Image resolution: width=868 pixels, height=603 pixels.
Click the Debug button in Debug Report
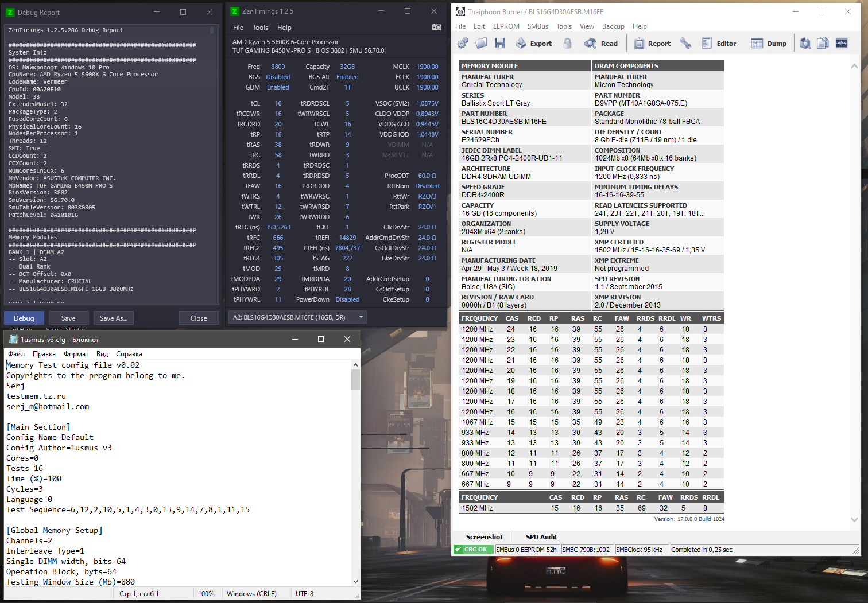click(x=24, y=318)
